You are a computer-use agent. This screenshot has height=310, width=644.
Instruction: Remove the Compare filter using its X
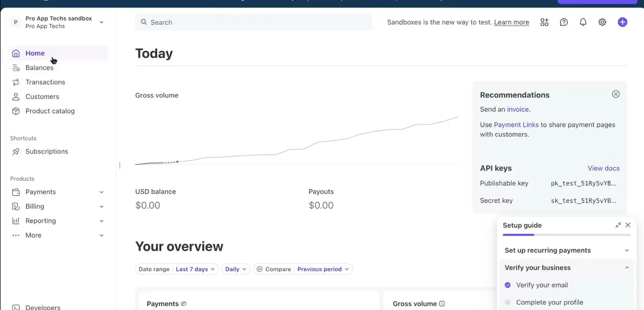(x=260, y=269)
